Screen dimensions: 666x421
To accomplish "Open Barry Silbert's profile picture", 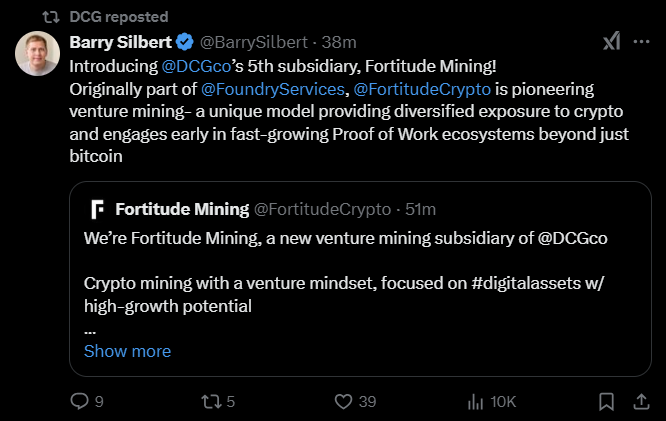I will [x=38, y=53].
